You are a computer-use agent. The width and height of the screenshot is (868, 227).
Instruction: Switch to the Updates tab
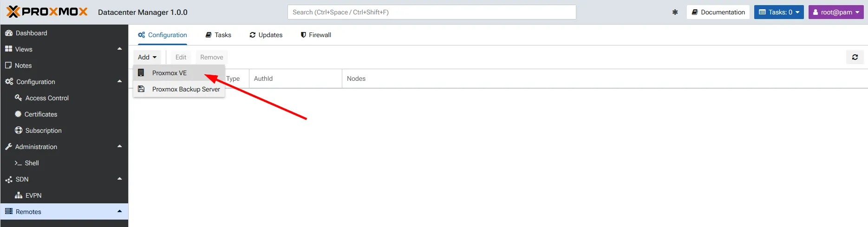266,35
